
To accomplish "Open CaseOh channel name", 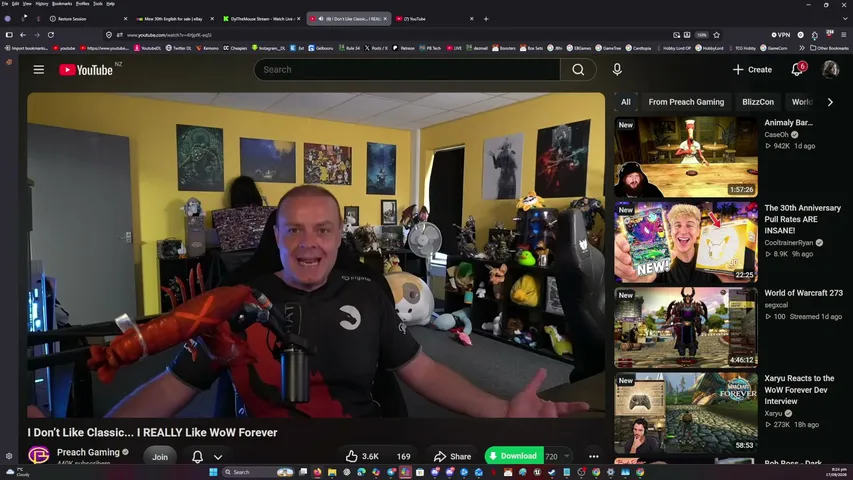I will [776, 134].
